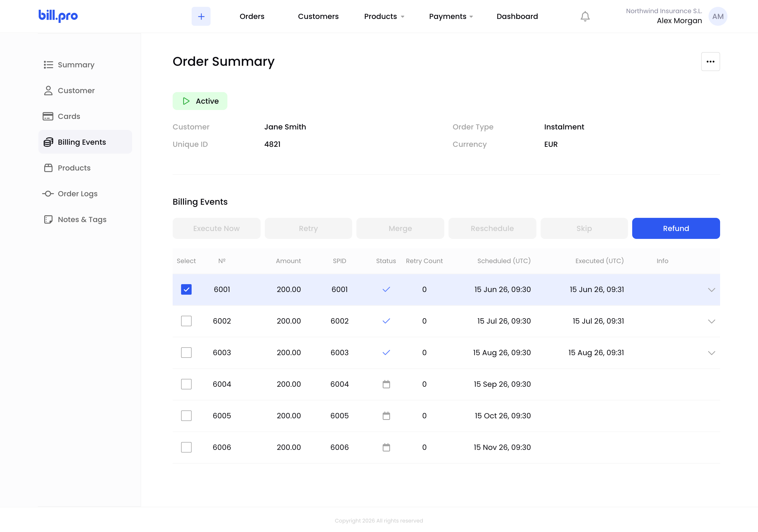Click the Scheduled (UTC) column header
758x532 pixels.
click(504, 261)
